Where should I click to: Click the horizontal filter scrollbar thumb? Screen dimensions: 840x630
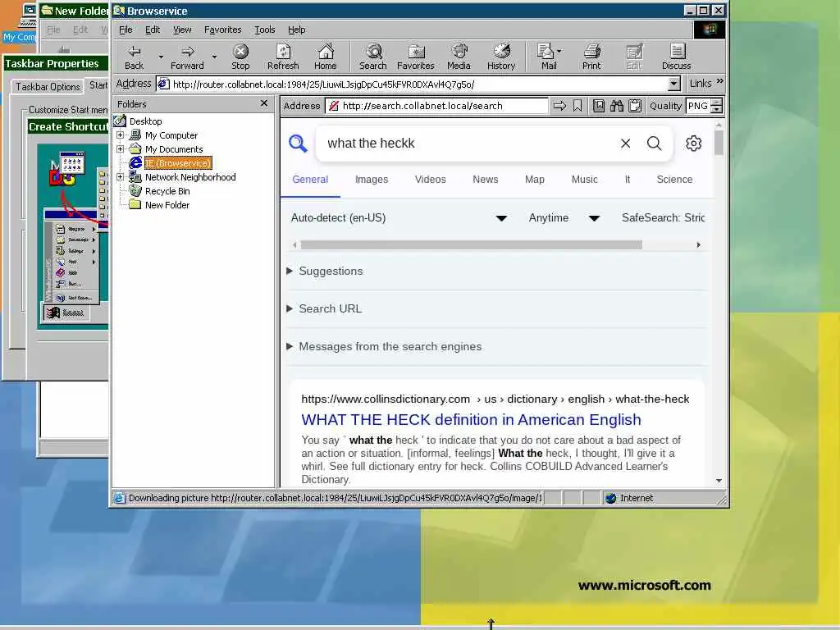pos(472,244)
